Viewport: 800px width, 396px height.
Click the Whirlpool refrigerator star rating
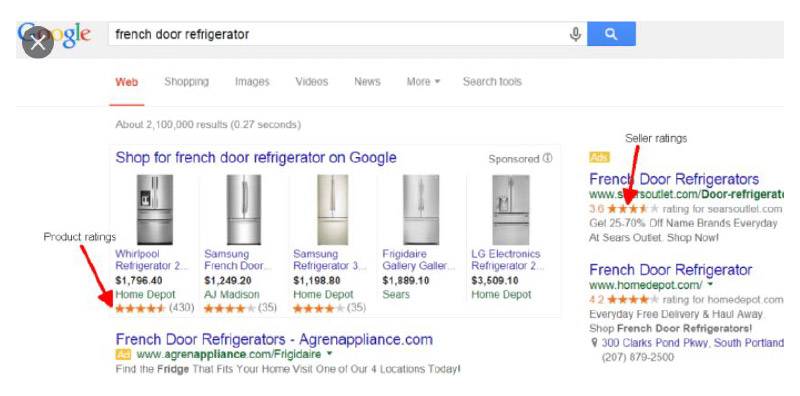point(140,308)
